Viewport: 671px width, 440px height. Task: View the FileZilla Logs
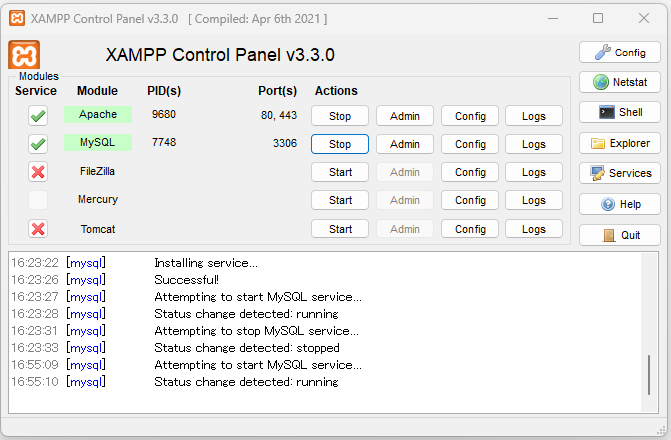tap(534, 172)
